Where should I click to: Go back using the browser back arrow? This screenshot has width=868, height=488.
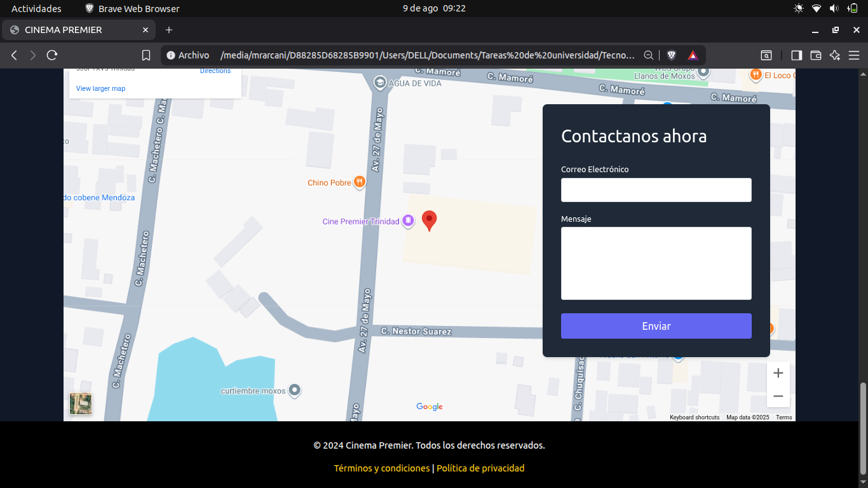14,55
